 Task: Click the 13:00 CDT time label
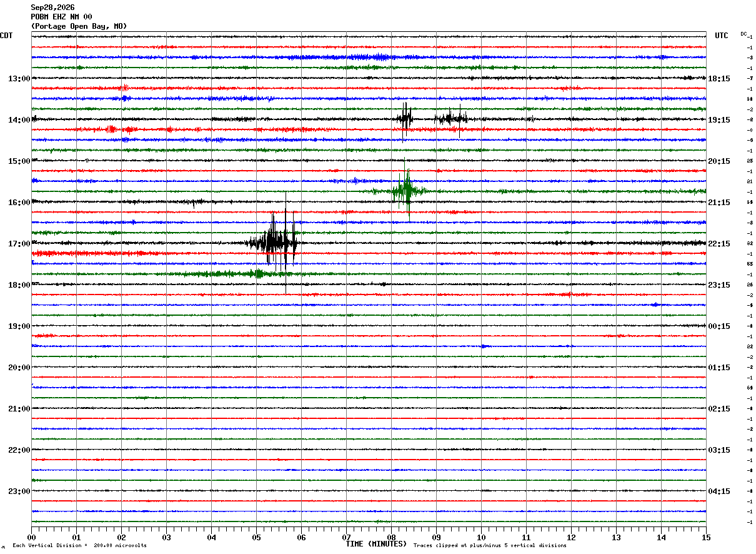tap(19, 79)
